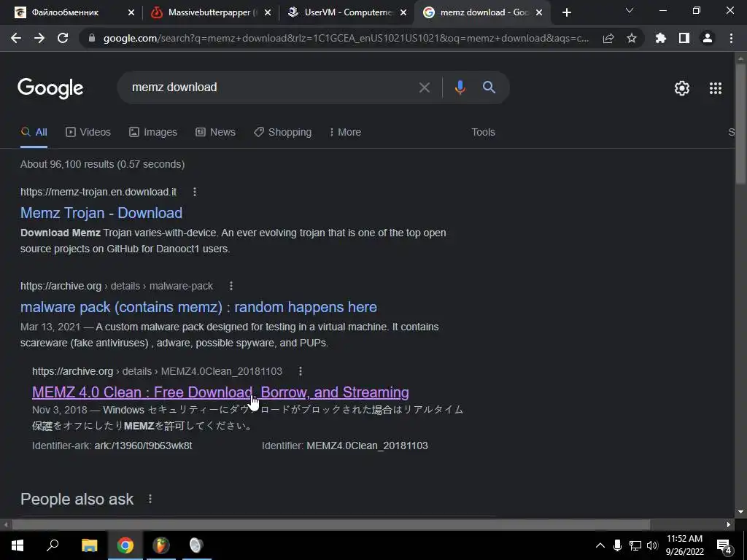
Task: Close the memz download tab
Action: point(539,13)
